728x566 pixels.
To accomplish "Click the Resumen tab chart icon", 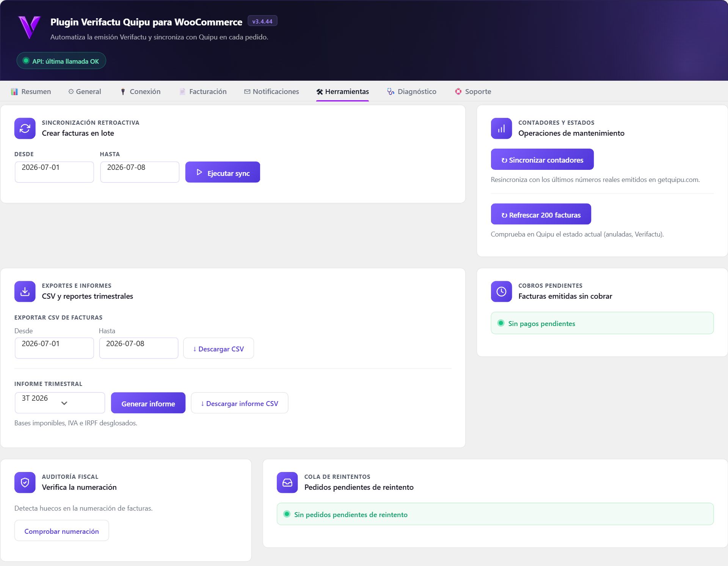I will (x=14, y=91).
